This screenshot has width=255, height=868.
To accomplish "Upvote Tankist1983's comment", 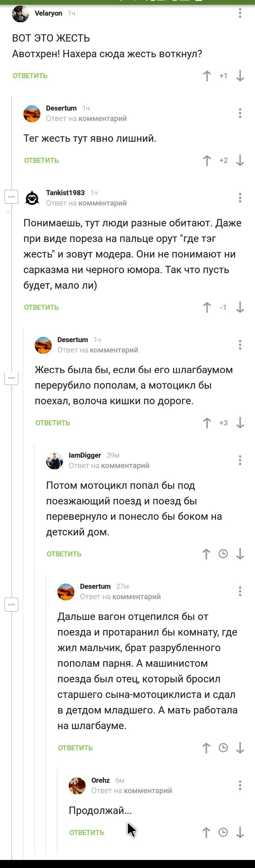I will click(208, 307).
